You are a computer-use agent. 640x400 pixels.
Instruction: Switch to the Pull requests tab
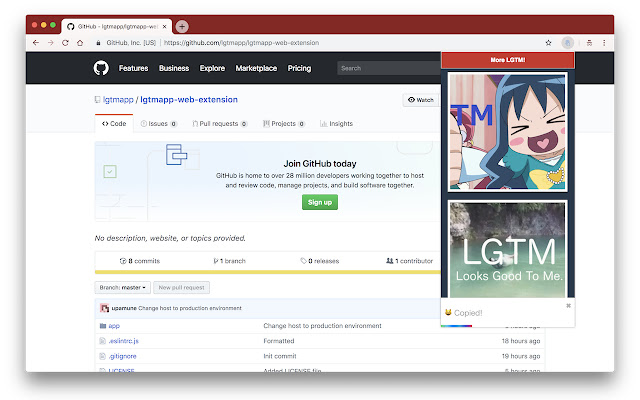pyautogui.click(x=220, y=124)
